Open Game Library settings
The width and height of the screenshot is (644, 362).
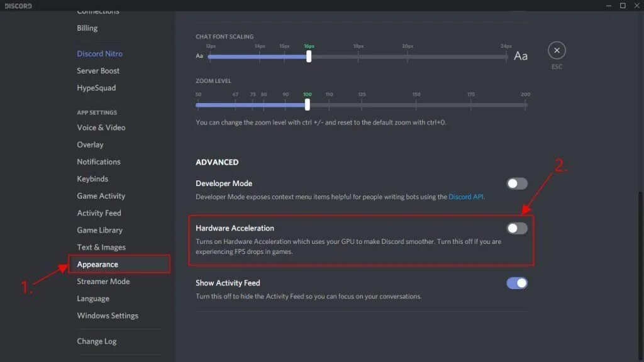coord(99,230)
